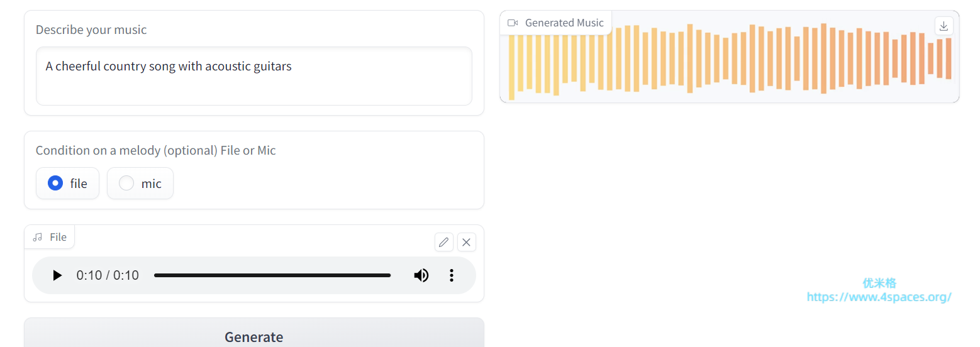Play the uploaded melody audio

(x=57, y=275)
